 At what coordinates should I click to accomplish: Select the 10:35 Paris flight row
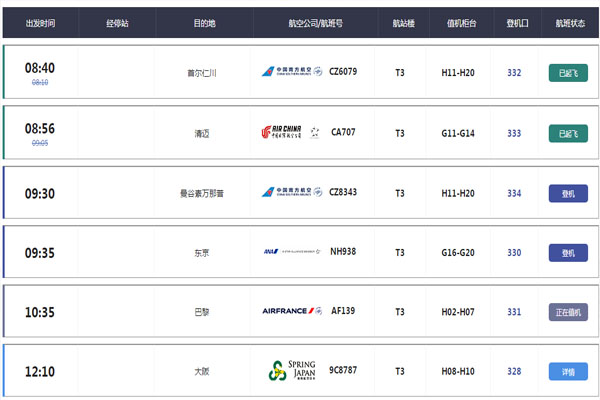(301, 311)
